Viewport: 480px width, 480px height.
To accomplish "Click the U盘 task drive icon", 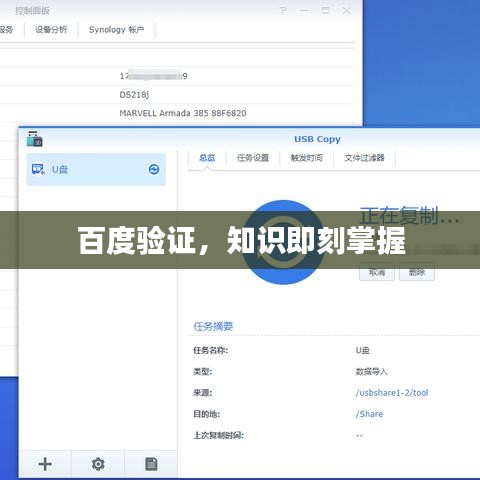I will pyautogui.click(x=38, y=169).
